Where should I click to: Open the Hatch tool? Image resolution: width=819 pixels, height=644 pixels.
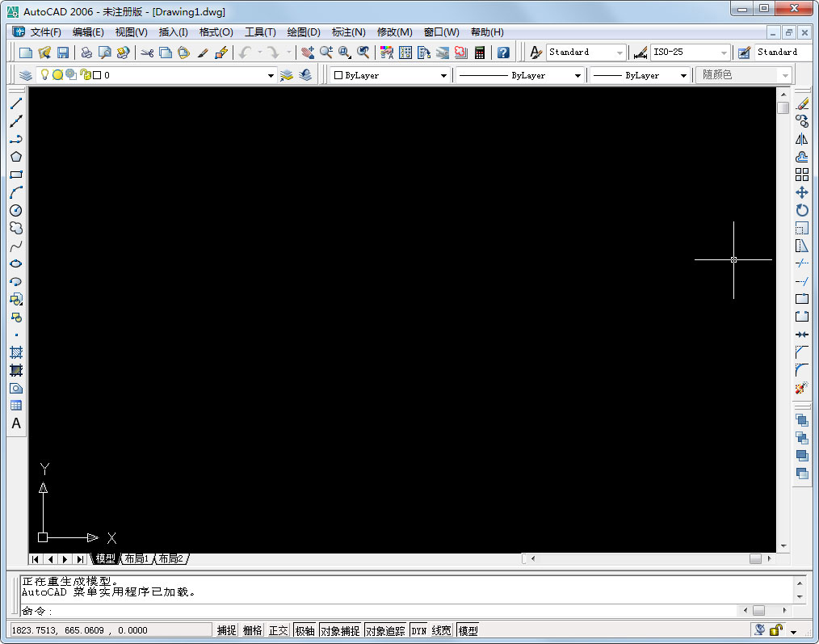pyautogui.click(x=16, y=352)
